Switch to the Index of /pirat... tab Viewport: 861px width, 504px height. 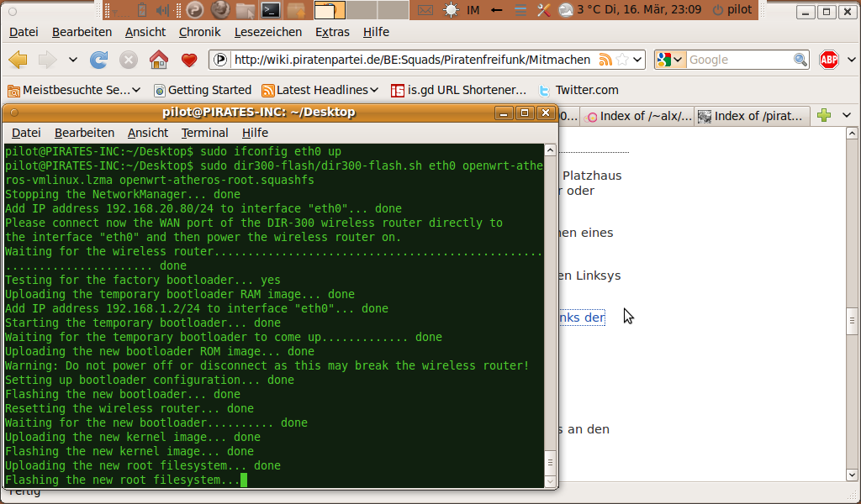[752, 116]
